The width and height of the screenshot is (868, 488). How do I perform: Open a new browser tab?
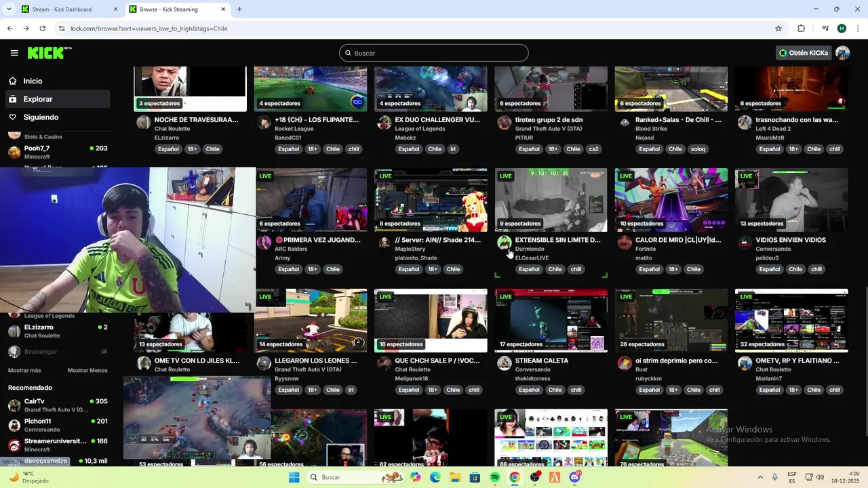[x=239, y=9]
